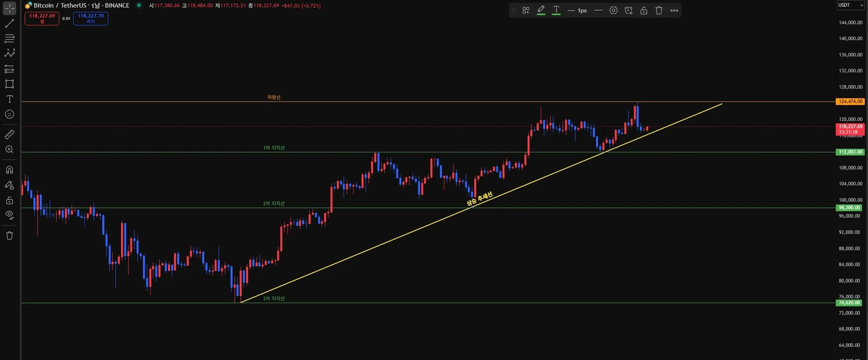Click the 1차 지지선 support line label
The height and width of the screenshot is (360, 868).
click(274, 148)
